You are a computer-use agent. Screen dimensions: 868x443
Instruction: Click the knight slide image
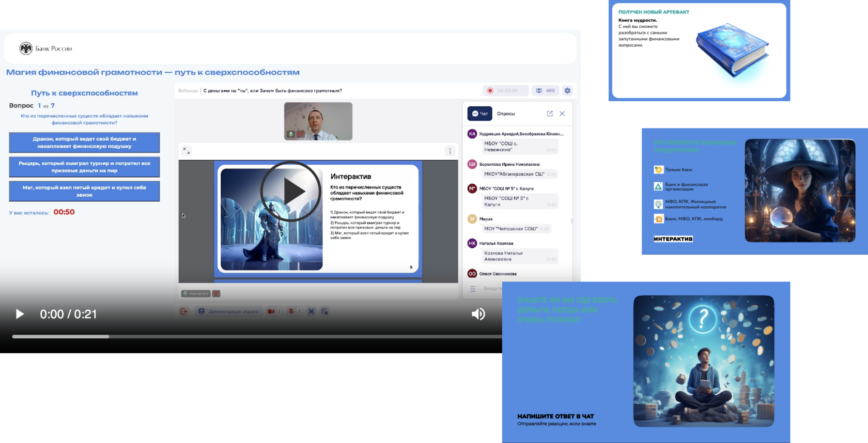[x=272, y=219]
